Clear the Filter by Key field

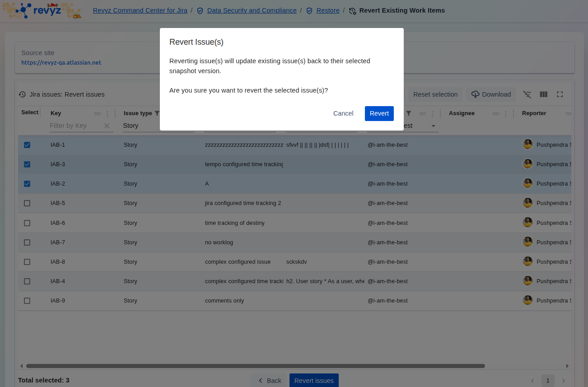coord(107,126)
